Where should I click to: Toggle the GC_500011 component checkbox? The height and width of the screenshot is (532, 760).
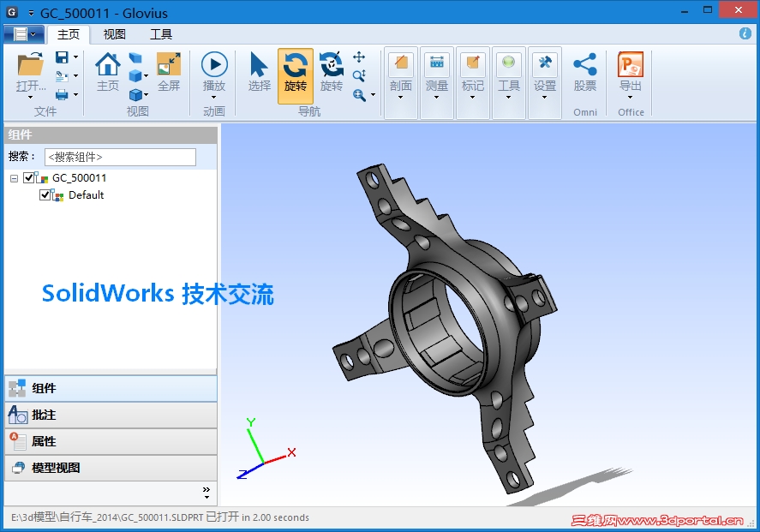coord(28,178)
